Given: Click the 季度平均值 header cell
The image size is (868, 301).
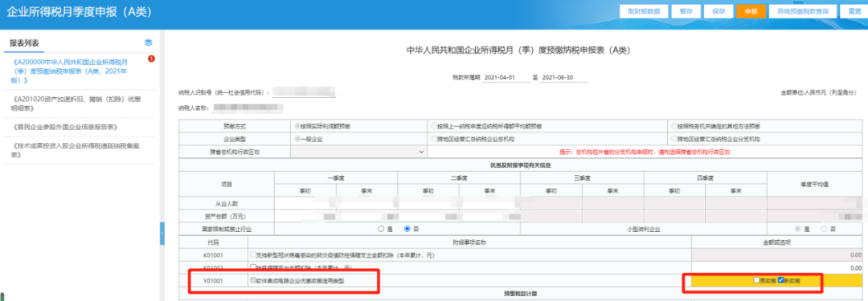Looking at the screenshot, I should [815, 185].
